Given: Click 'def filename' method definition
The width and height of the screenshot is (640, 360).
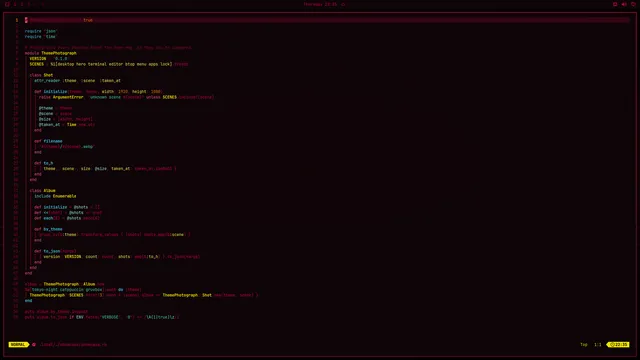Looking at the screenshot, I should tap(48, 141).
